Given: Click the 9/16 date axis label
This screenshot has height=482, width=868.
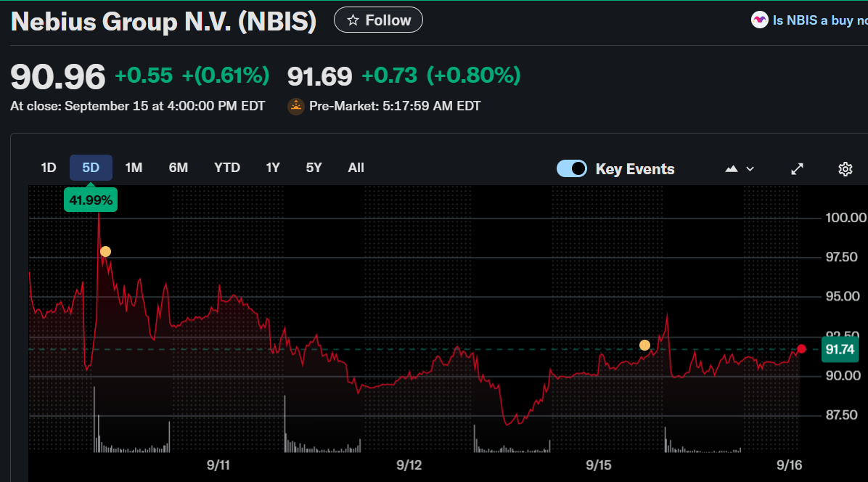Looking at the screenshot, I should coord(789,465).
